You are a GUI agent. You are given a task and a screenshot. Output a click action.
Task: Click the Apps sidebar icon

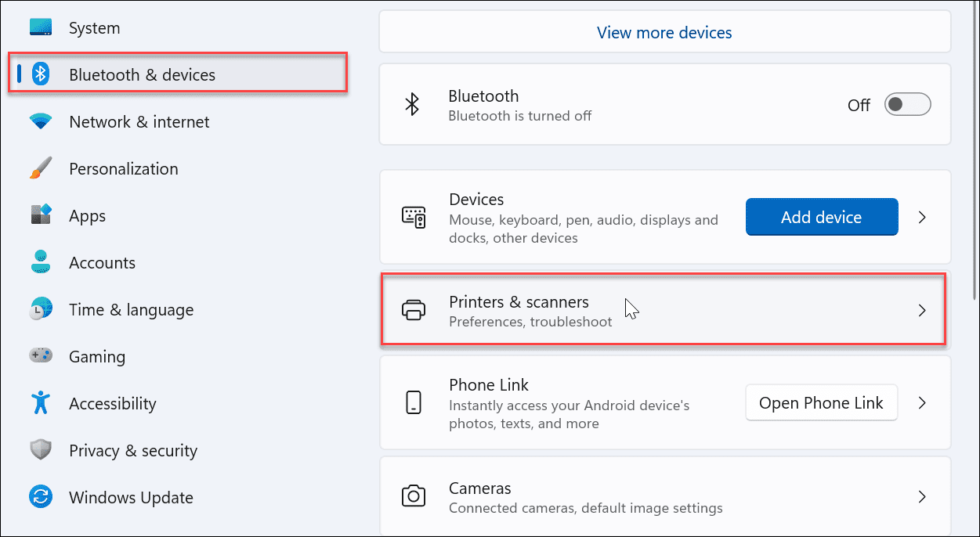(x=41, y=215)
